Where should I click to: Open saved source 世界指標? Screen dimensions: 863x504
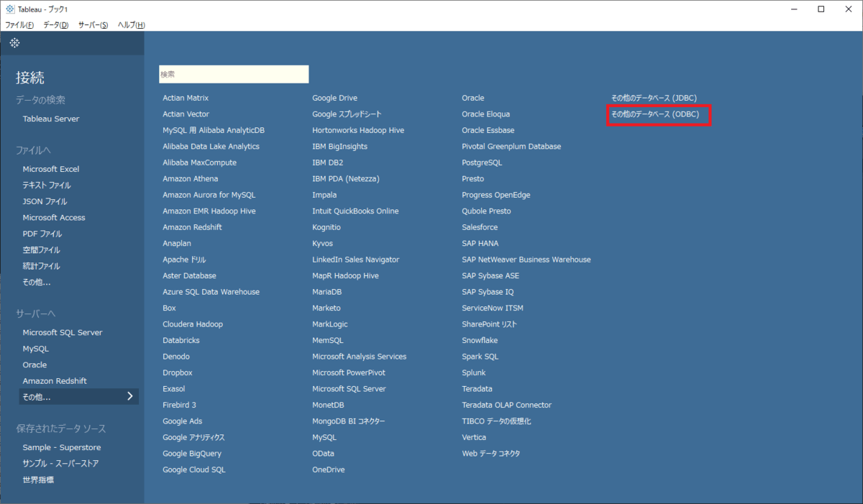pyautogui.click(x=38, y=480)
